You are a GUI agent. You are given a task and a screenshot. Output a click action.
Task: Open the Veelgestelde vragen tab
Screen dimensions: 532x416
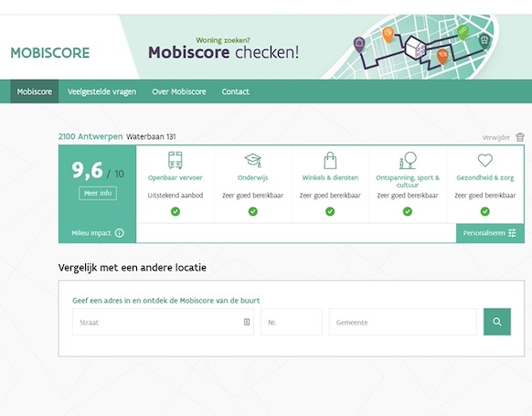click(101, 91)
